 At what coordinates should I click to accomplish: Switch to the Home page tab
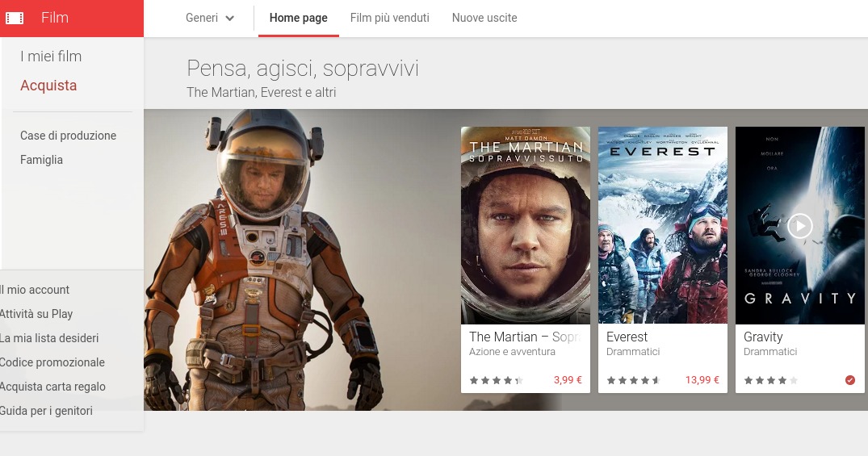(x=299, y=18)
